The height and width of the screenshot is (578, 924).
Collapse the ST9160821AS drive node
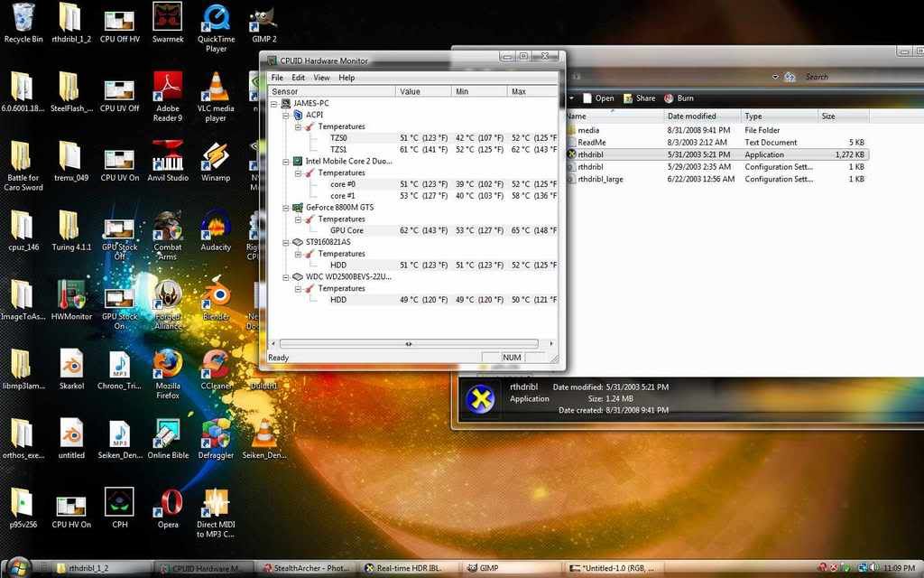[286, 242]
